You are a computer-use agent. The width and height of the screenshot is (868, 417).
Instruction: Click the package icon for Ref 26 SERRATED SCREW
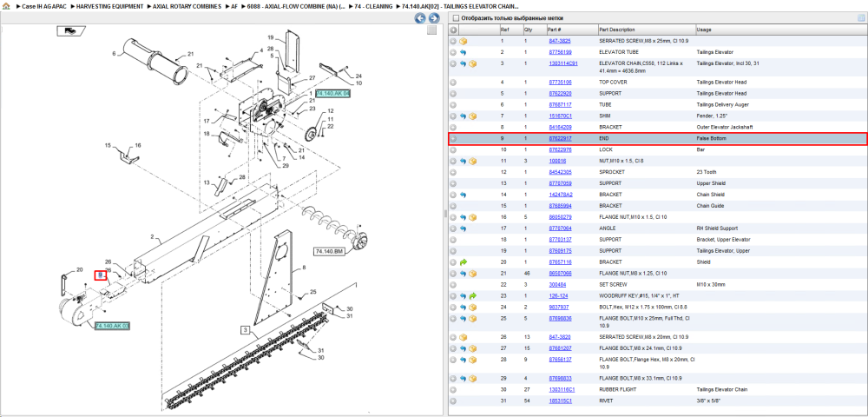tap(464, 337)
